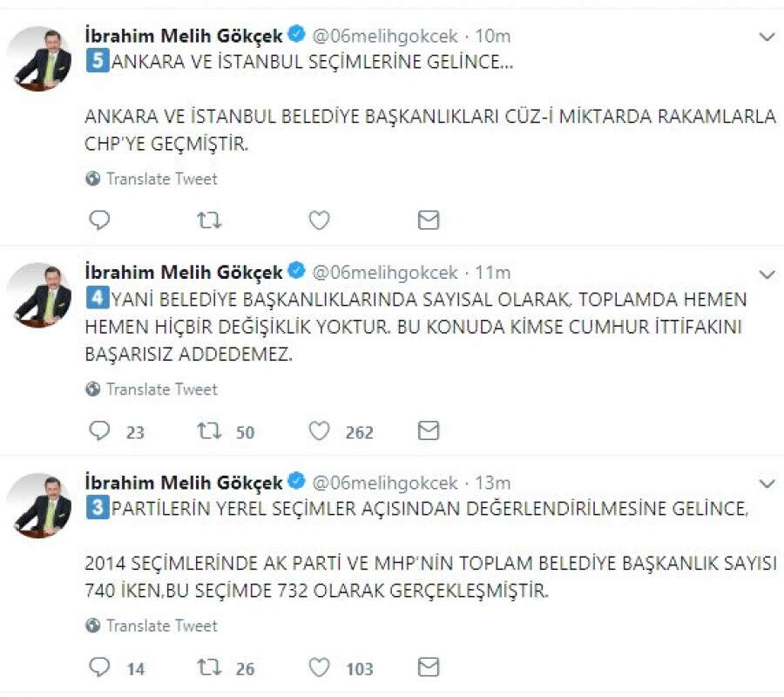Like the tweet with 103 likes

tap(320, 668)
